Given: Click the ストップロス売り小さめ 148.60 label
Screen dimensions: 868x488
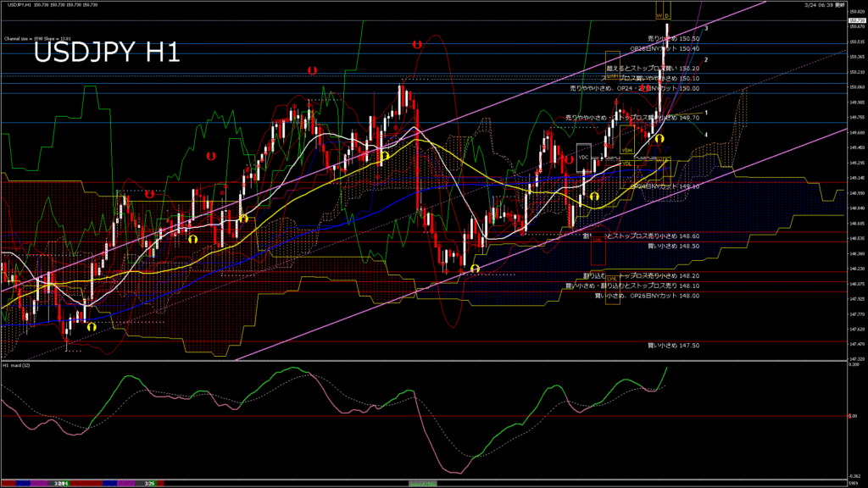Looking at the screenshot, I should (x=641, y=236).
